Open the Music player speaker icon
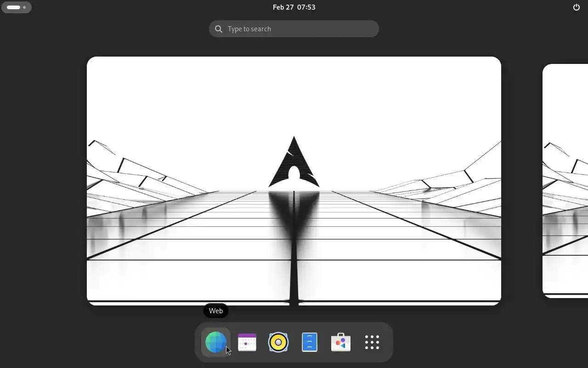Screen dimensions: 588x368 point(278,342)
